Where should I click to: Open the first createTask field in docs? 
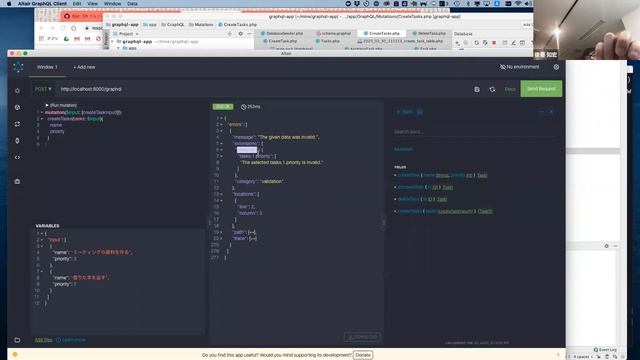(x=409, y=175)
